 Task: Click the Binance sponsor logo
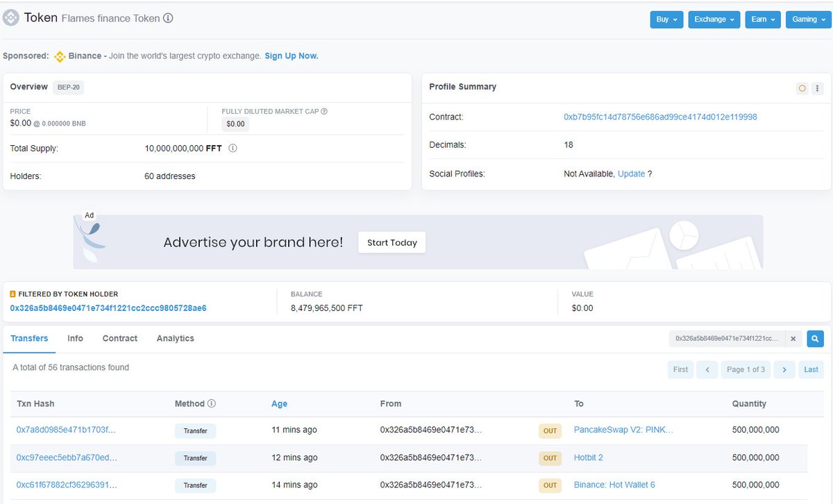(x=60, y=56)
